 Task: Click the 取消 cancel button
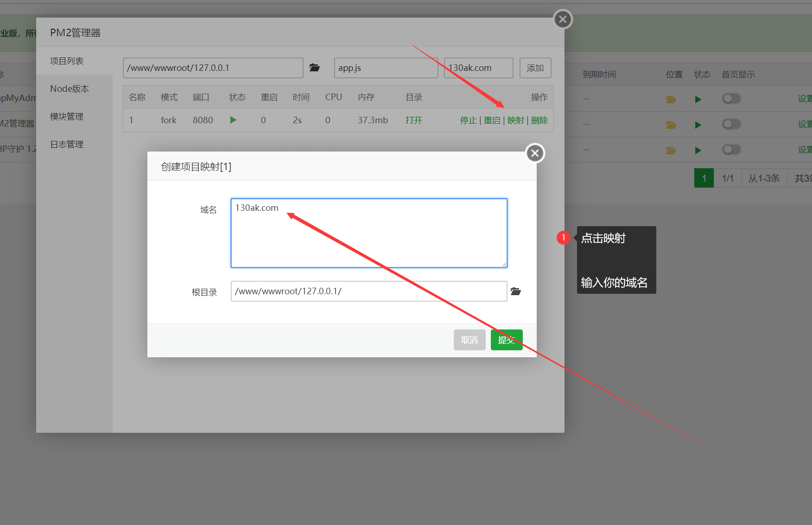click(469, 340)
